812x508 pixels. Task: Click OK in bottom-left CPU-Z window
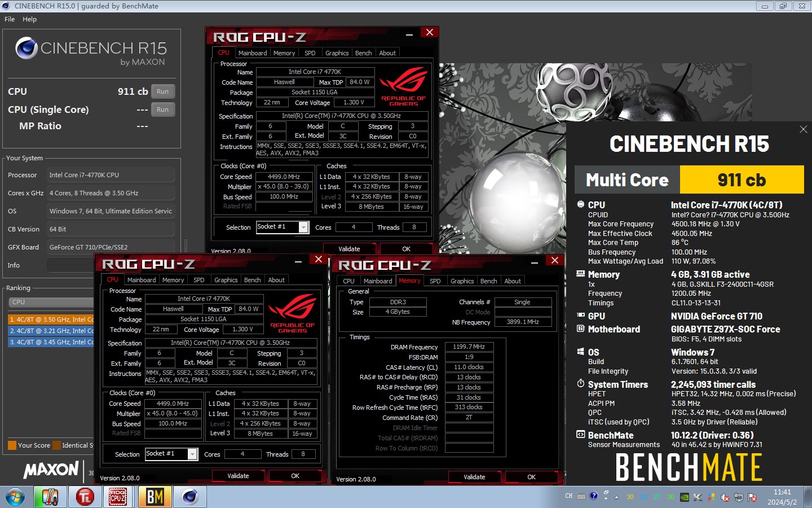pos(295,476)
